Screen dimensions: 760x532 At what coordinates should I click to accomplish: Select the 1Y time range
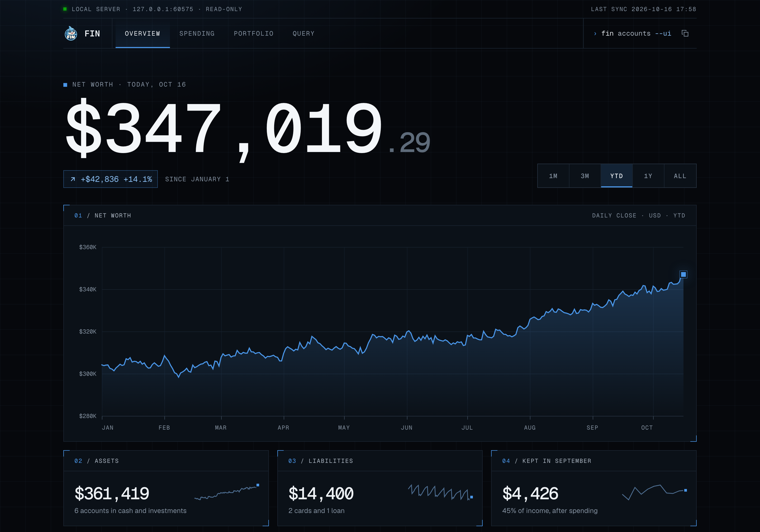648,176
